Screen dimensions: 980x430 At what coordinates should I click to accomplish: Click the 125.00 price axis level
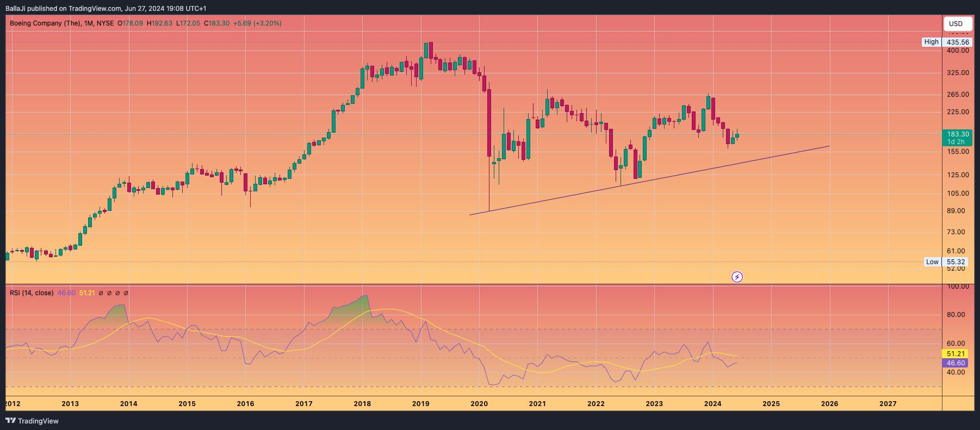(x=958, y=175)
